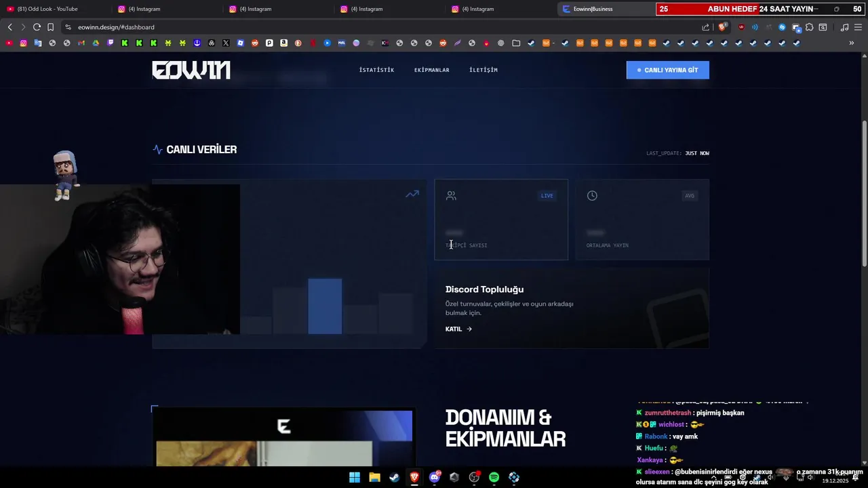Click the EOWIN site logo

pyautogui.click(x=191, y=70)
